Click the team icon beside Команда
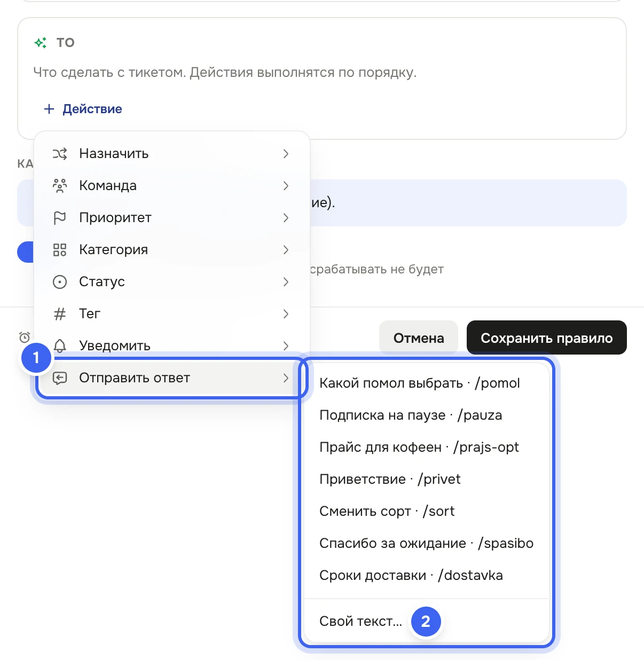 60,186
